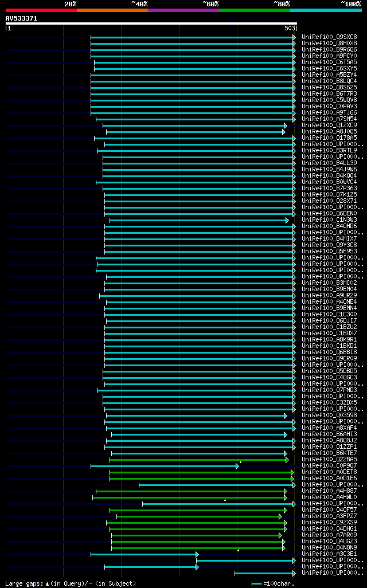Click the UniRef100_C1N3W3 label
Image resolution: width=367 pixels, height=588 pixels.
330,220
